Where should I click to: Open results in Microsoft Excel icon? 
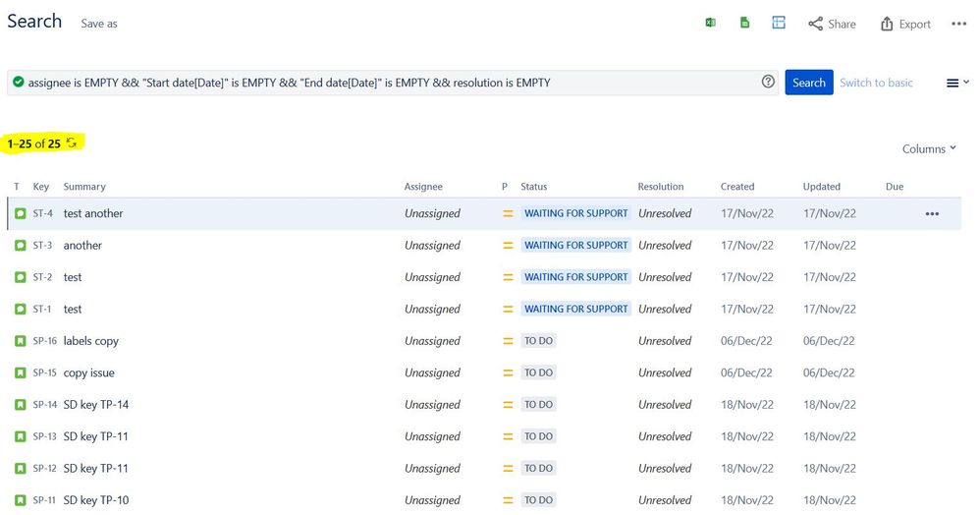click(710, 24)
